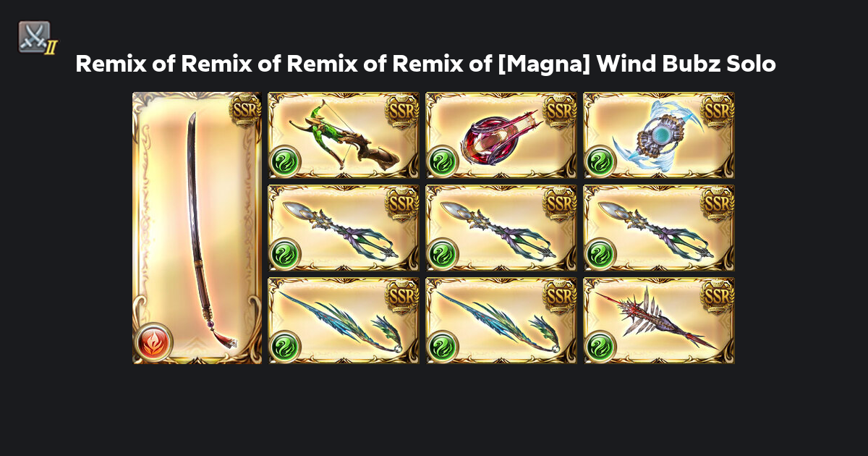Image resolution: width=868 pixels, height=456 pixels.
Task: Click first feathered blade in bottom row
Action: click(344, 321)
